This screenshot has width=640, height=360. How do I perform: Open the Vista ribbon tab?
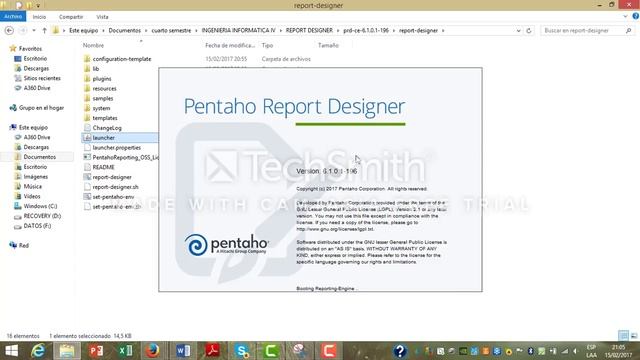[102, 17]
